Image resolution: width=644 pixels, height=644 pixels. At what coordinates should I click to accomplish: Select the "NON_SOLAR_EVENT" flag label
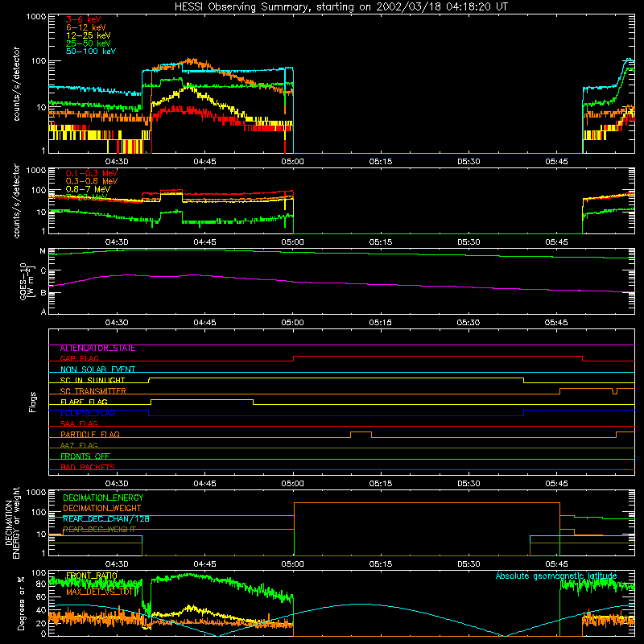point(97,369)
